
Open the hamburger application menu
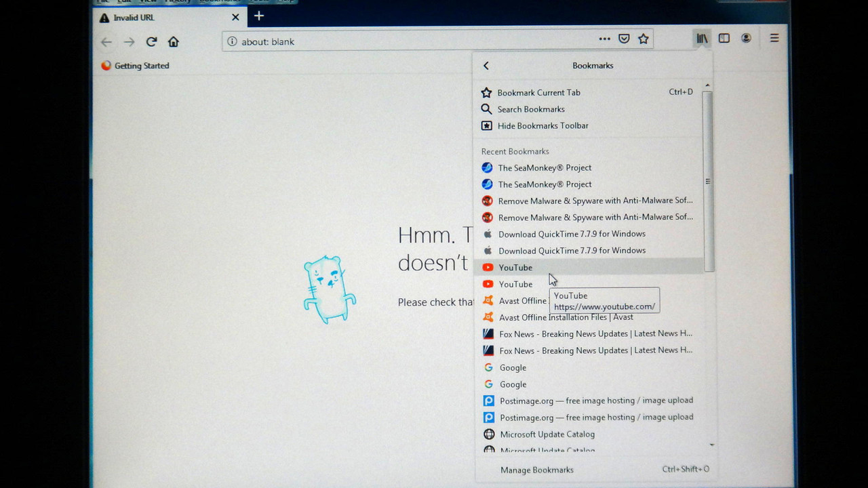(x=774, y=39)
